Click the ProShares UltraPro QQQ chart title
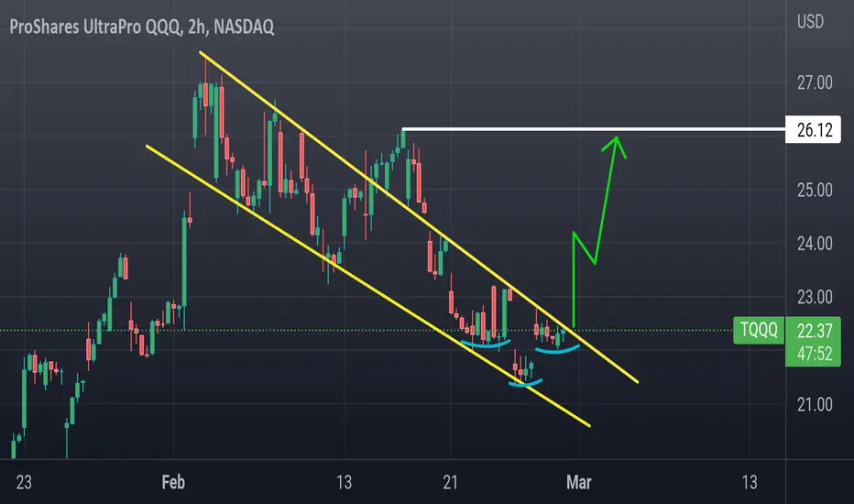This screenshot has width=854, height=504. (142, 27)
